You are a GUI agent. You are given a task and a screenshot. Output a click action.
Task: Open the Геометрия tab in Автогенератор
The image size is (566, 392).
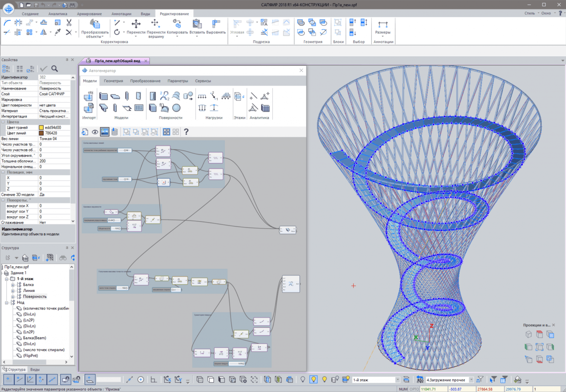click(x=113, y=81)
